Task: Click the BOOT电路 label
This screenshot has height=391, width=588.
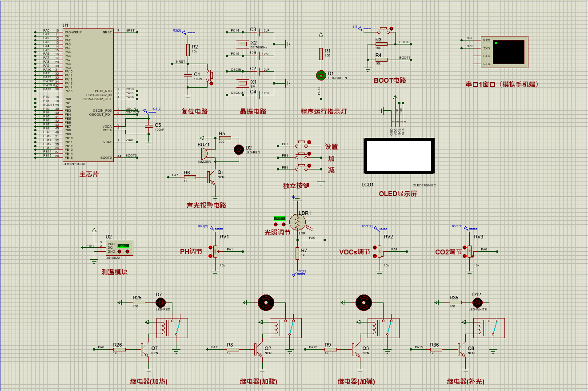Action: [390, 81]
